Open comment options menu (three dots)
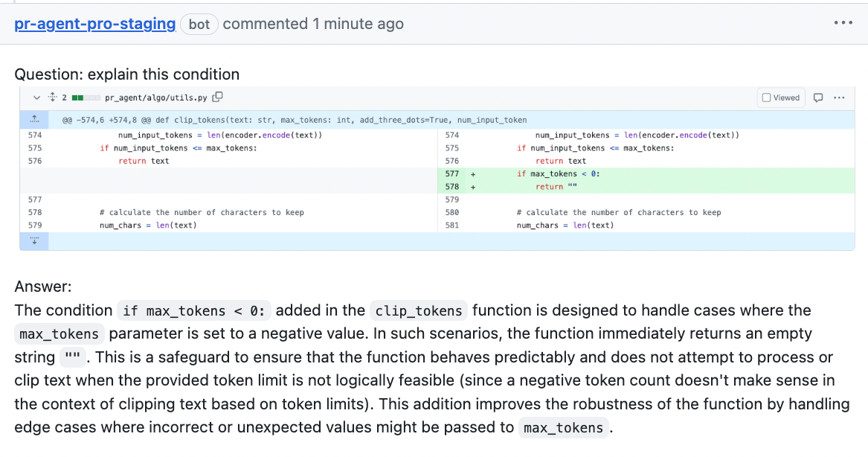Image resolution: width=868 pixels, height=457 pixels. [843, 24]
